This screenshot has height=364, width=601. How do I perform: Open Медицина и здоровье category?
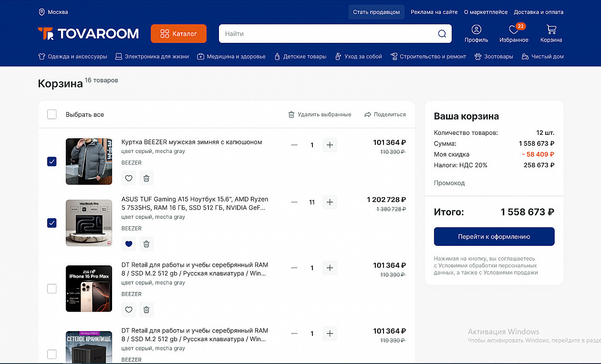231,57
